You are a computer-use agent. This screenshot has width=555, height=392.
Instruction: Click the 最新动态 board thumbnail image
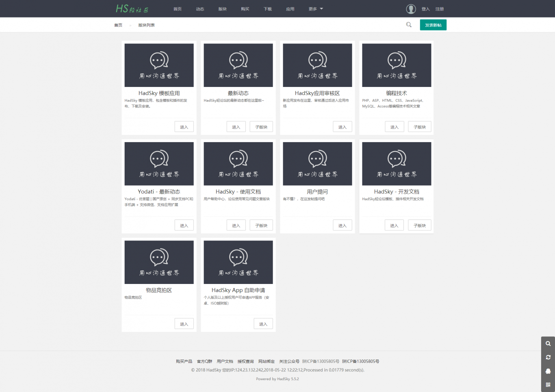(238, 65)
